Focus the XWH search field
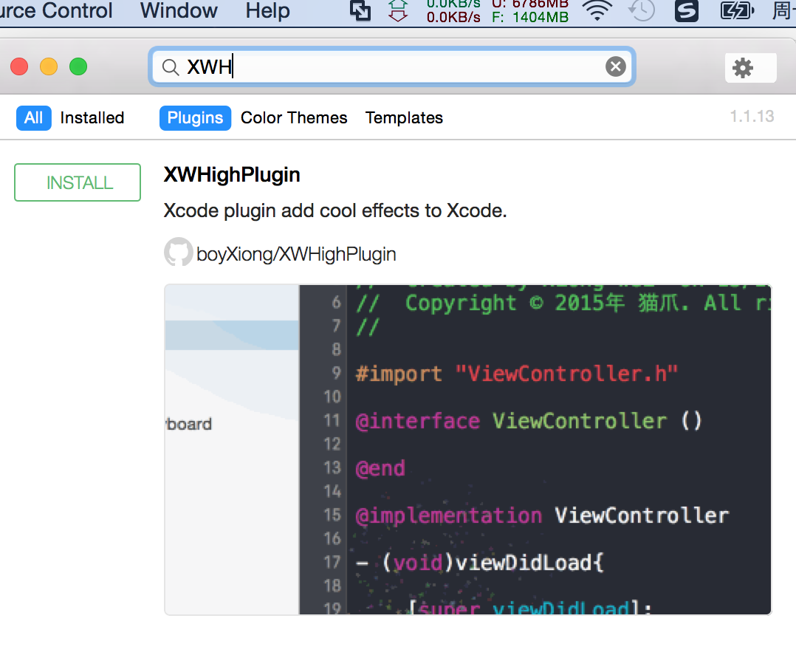This screenshot has width=796, height=672. [391, 66]
